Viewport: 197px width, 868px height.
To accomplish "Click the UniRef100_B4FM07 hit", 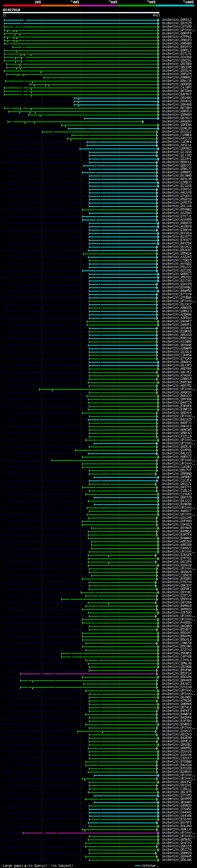I will tap(177, 94).
